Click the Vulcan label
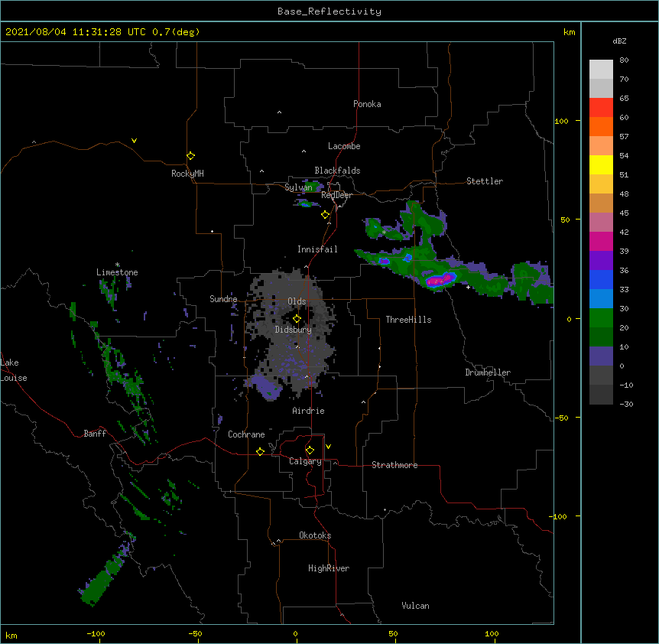 [x=415, y=606]
